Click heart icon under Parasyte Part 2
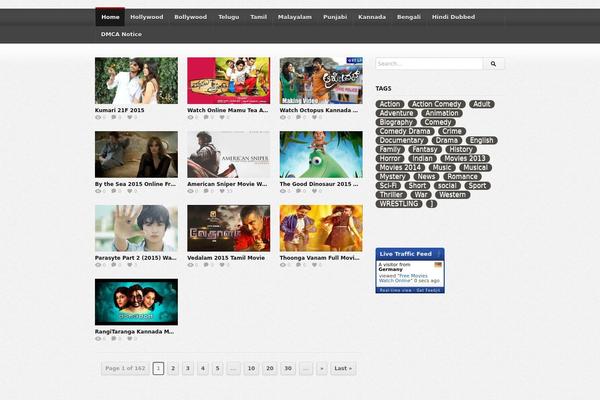This screenshot has width=600, height=400. tap(130, 265)
